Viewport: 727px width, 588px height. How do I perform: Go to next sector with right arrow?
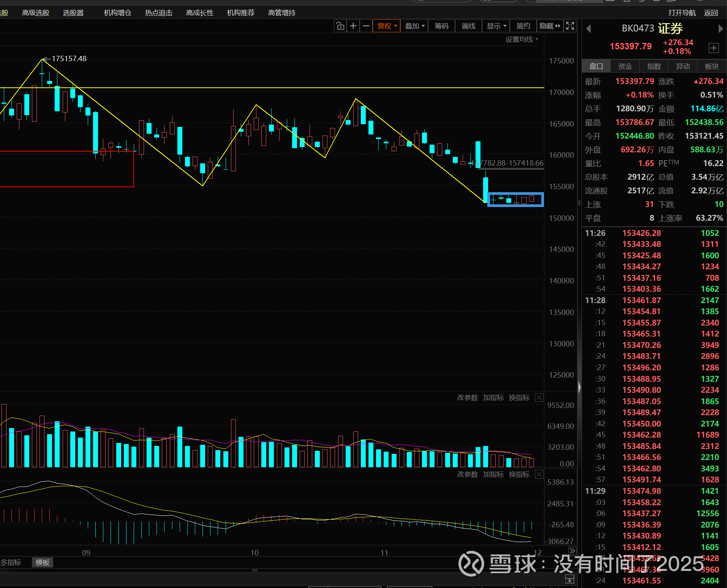click(721, 29)
